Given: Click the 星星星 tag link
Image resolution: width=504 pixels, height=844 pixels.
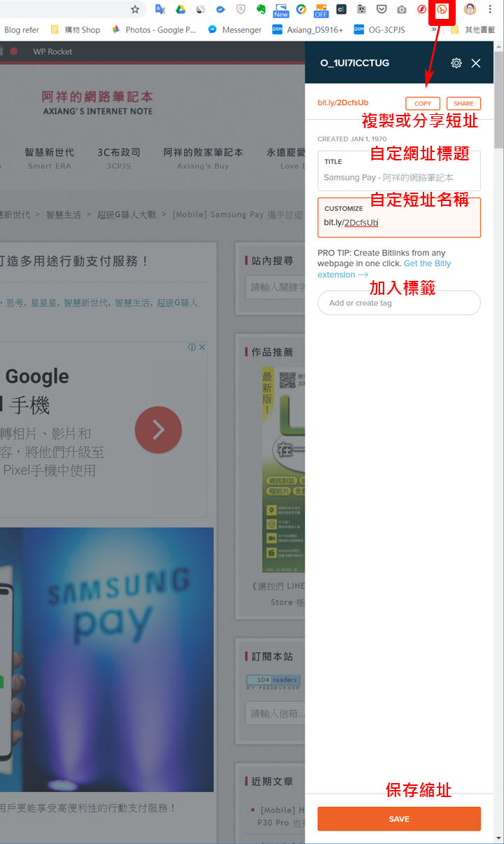Looking at the screenshot, I should pos(44,303).
